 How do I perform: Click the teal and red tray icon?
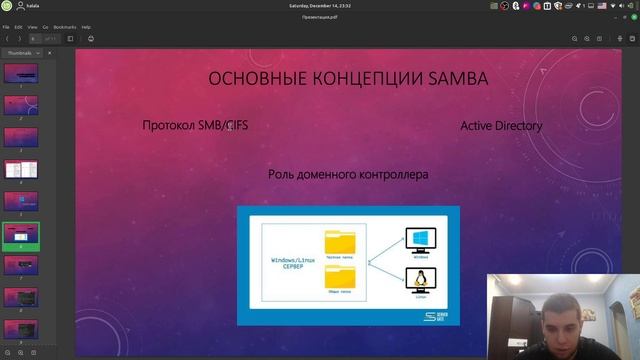coord(537,6)
